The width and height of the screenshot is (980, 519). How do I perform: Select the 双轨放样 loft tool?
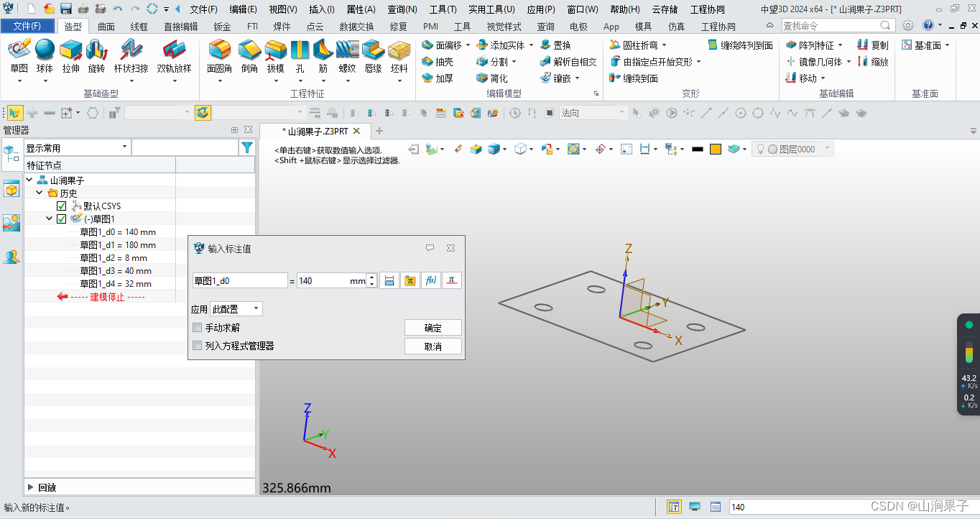[x=174, y=56]
